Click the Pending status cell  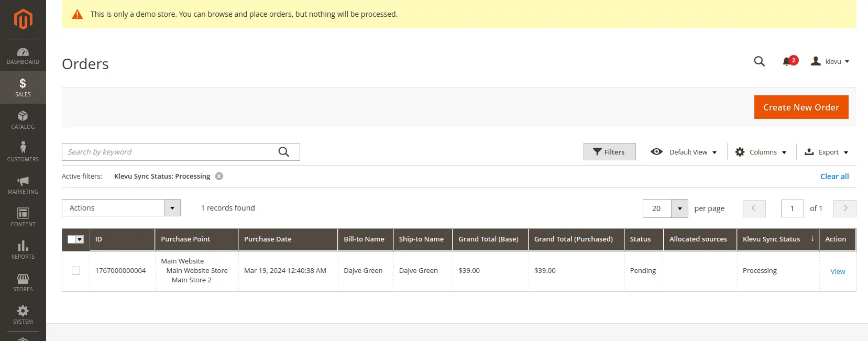click(x=643, y=271)
